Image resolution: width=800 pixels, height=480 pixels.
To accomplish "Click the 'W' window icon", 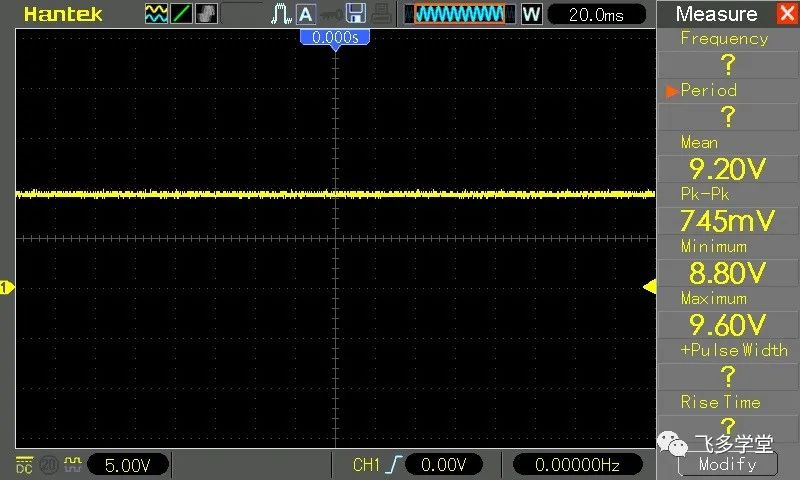I will point(531,14).
